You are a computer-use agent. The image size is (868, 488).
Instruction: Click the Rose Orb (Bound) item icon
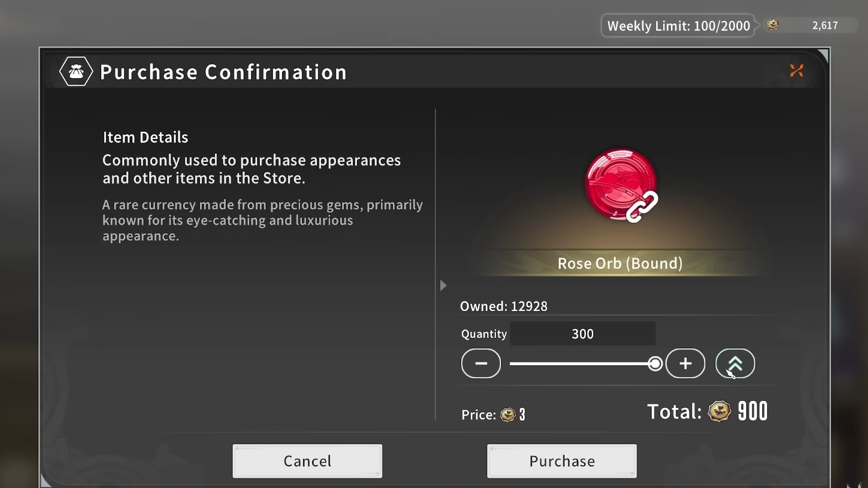point(621,185)
